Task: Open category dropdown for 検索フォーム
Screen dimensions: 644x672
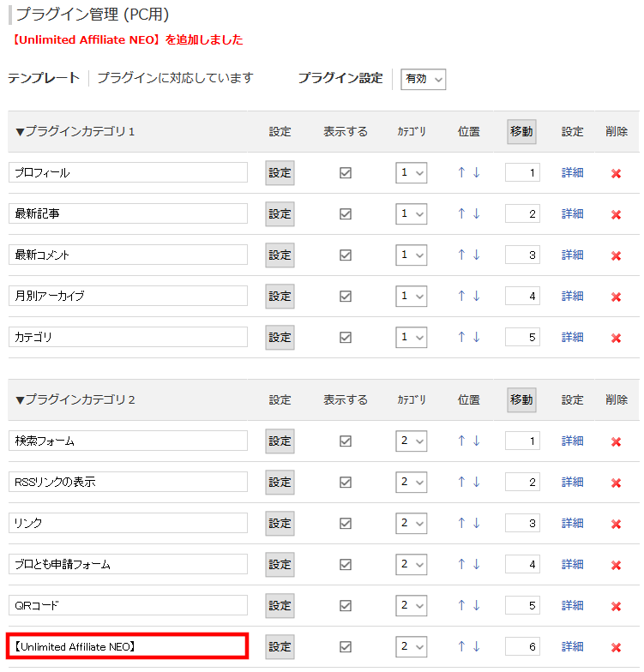Action: tap(412, 441)
